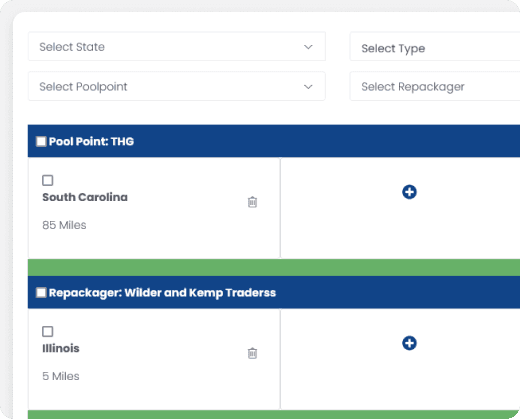The image size is (520, 419).
Task: Add item with plus icon in THG row
Action: (x=409, y=192)
